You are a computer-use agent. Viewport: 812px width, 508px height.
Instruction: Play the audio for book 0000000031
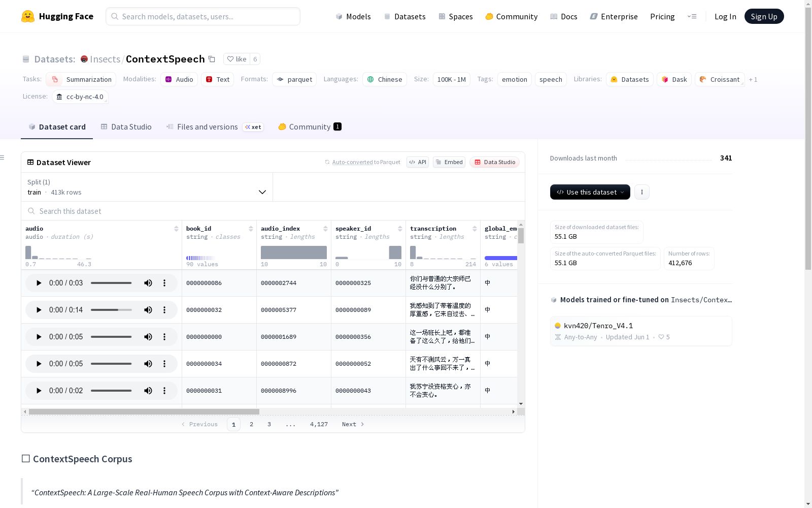click(39, 391)
